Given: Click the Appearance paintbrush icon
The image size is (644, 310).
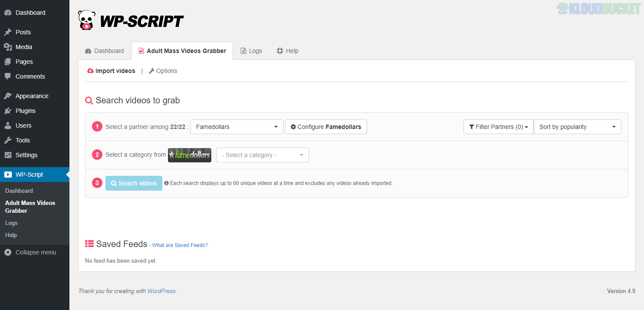Looking at the screenshot, I should click(8, 96).
